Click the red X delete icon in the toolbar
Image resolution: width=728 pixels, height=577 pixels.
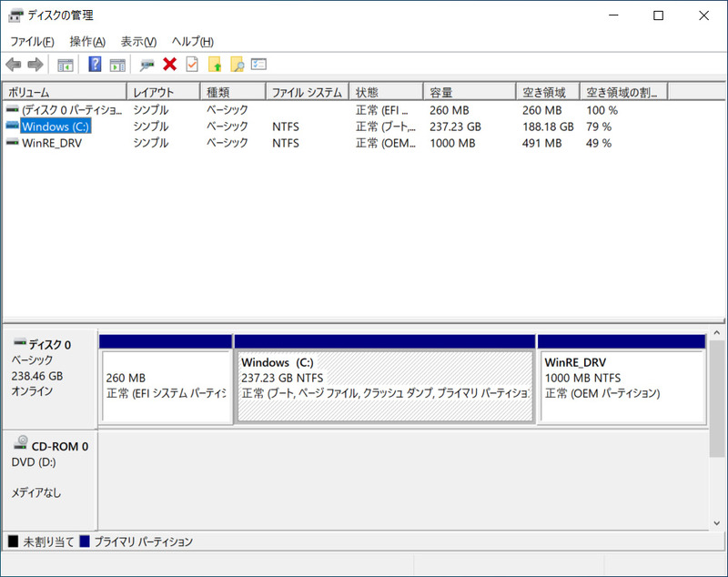tap(169, 64)
